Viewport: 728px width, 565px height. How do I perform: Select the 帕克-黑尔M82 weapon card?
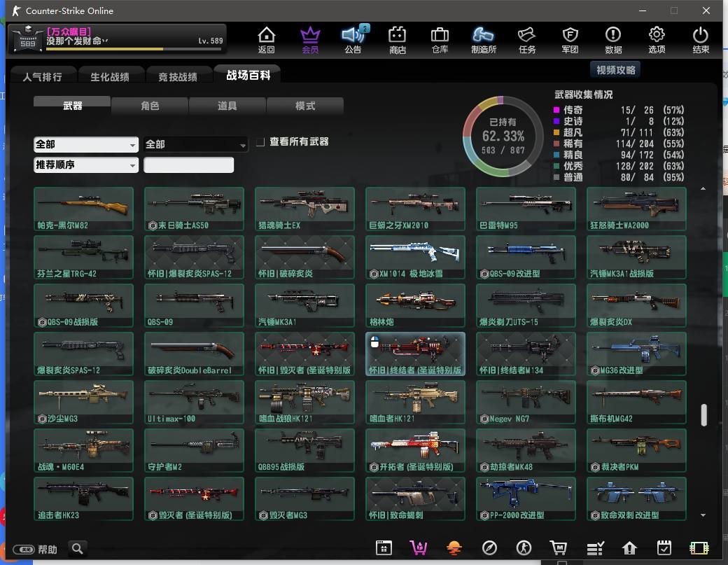[83, 209]
